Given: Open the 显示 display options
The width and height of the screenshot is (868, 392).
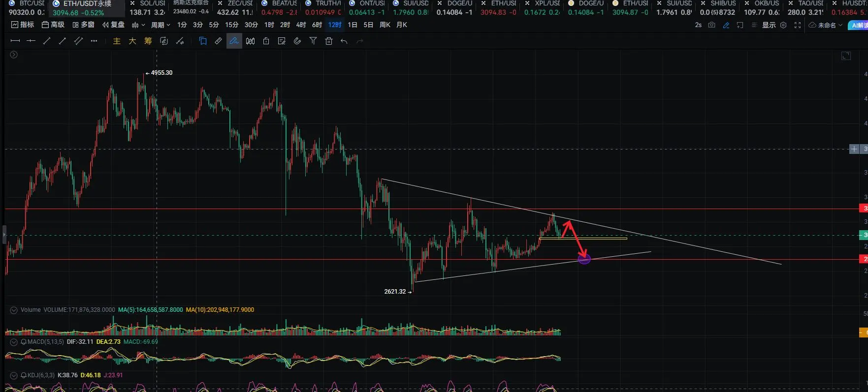Looking at the screenshot, I should (769, 25).
